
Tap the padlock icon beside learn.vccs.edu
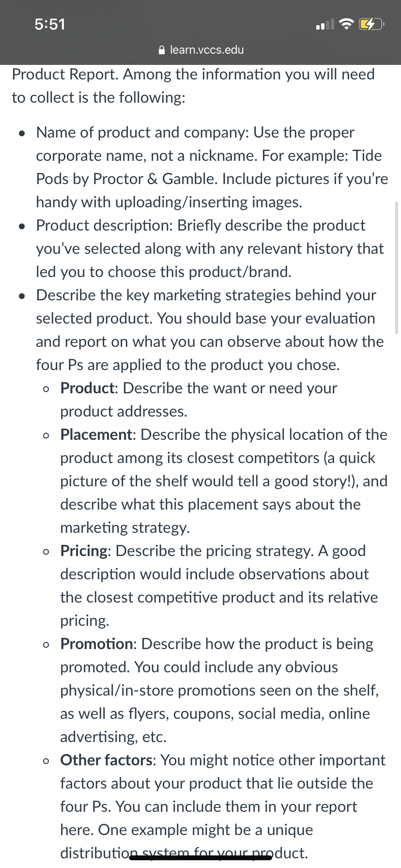click(x=162, y=50)
